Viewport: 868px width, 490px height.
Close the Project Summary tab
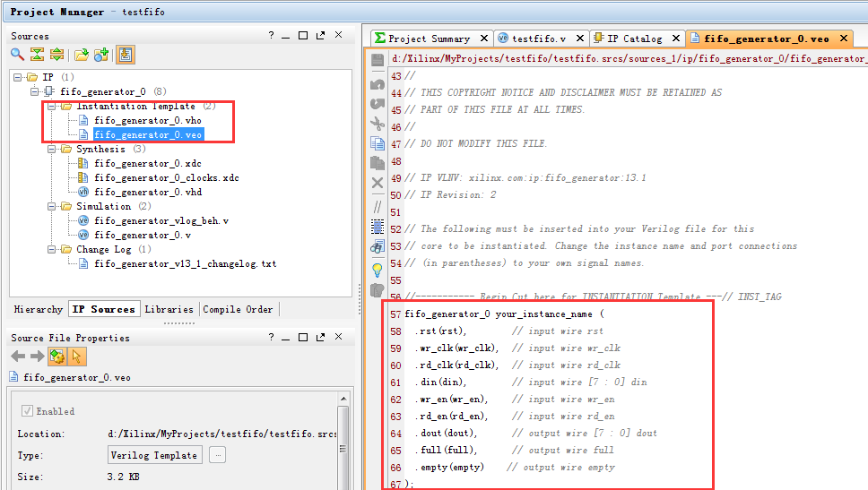coord(484,39)
